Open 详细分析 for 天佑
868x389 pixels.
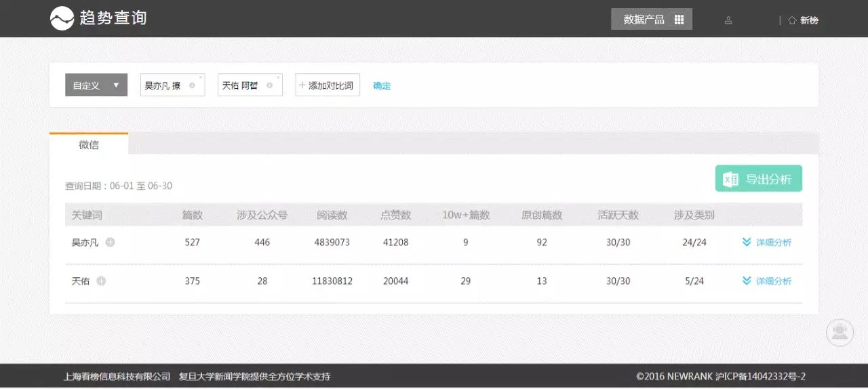click(x=774, y=281)
